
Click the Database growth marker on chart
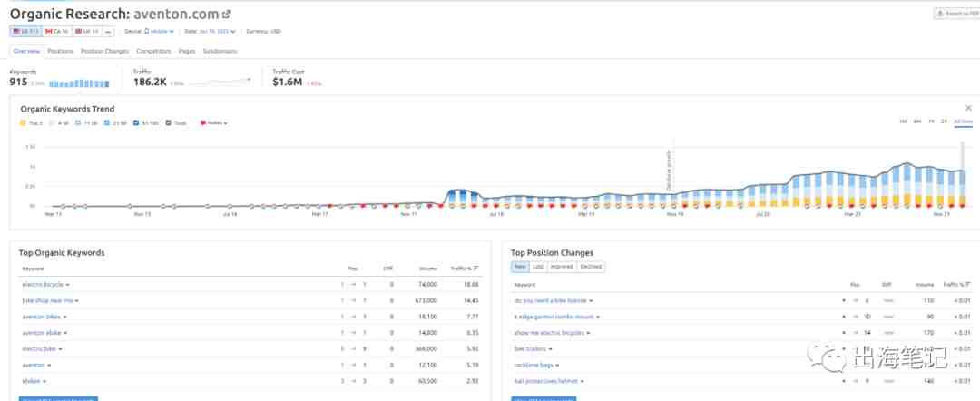tap(669, 170)
